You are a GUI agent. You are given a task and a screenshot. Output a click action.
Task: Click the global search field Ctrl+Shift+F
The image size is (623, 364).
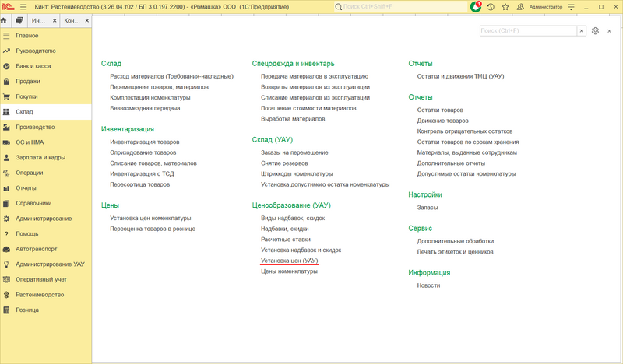(400, 7)
